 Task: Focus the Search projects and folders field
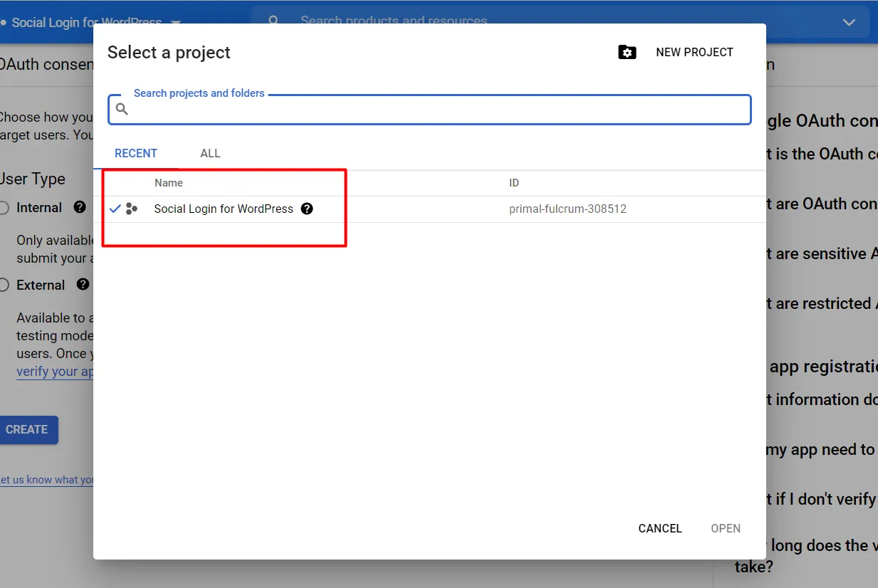(429, 110)
